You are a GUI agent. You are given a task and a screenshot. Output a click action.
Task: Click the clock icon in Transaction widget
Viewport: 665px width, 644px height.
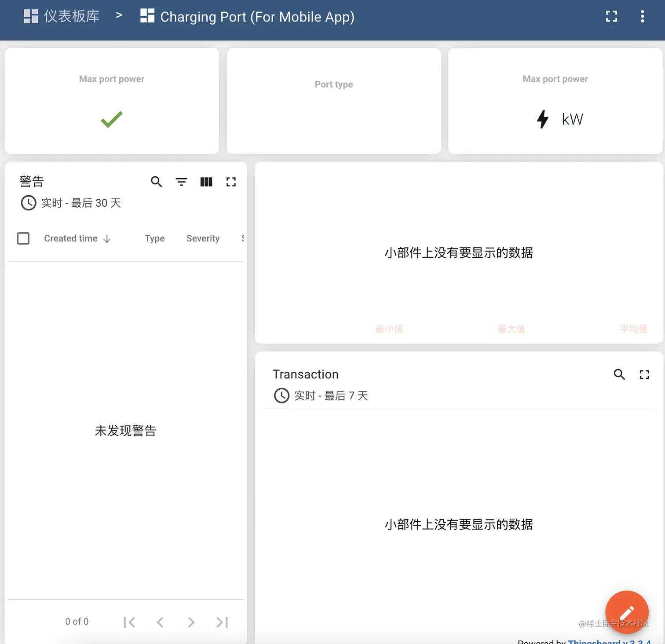[281, 395]
